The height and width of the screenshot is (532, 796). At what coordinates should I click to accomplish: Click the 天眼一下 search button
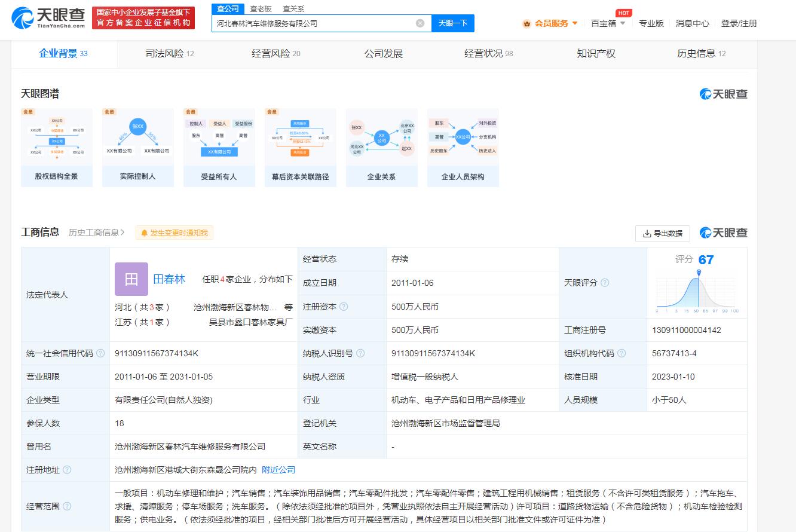coord(453,23)
